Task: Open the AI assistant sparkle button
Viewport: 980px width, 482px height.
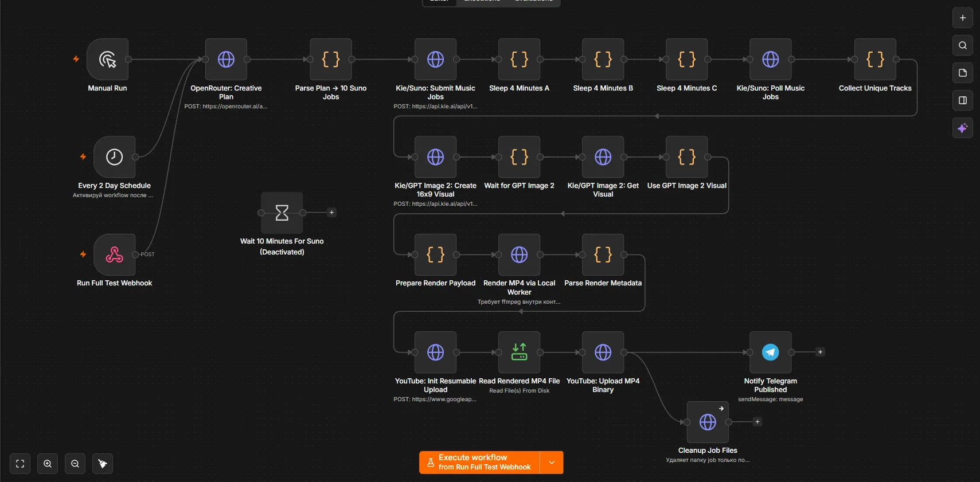Action: [x=963, y=128]
